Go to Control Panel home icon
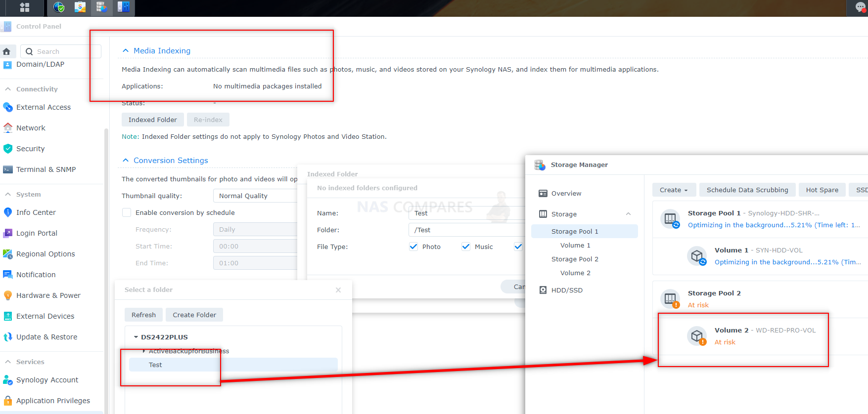 click(7, 51)
